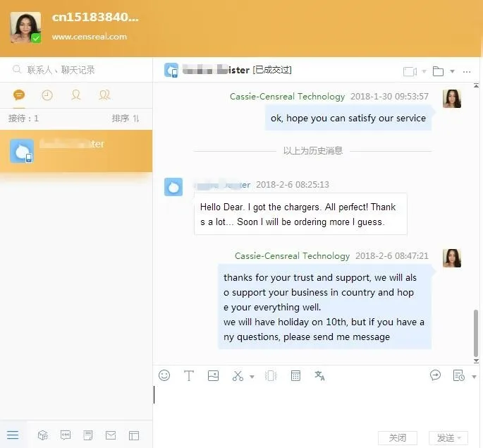This screenshot has width=483, height=448.
Task: Open the translate tool icon
Action: click(x=319, y=375)
